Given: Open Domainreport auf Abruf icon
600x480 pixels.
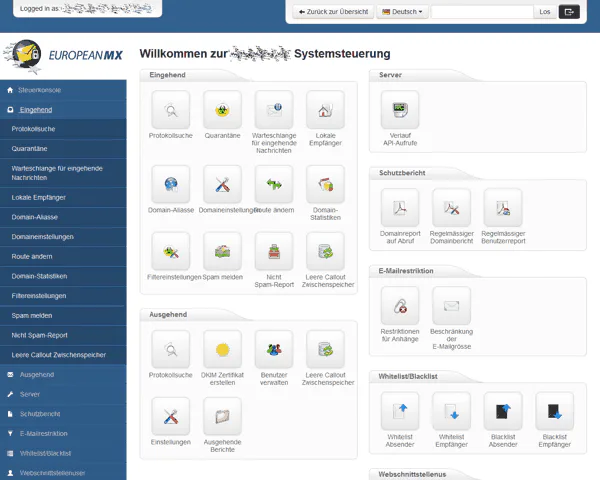Looking at the screenshot, I should tap(400, 208).
